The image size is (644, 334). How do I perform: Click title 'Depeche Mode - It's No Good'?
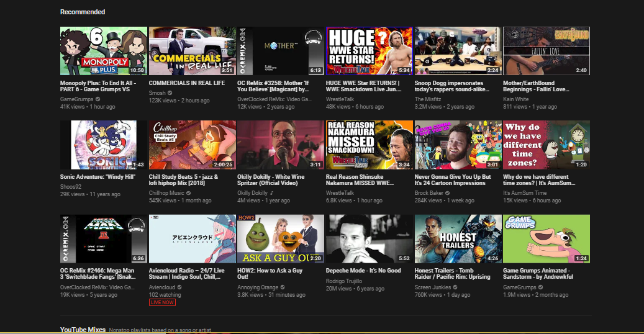click(363, 271)
